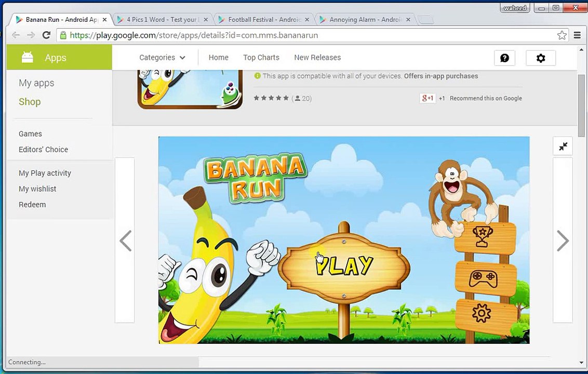This screenshot has height=374, width=588.
Task: Click the waheed profile button
Action: click(515, 8)
